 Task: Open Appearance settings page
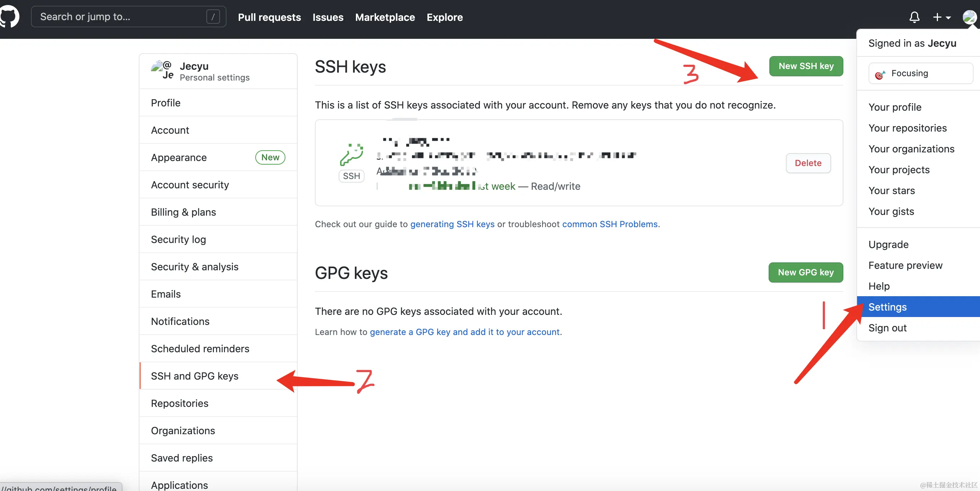click(x=218, y=157)
